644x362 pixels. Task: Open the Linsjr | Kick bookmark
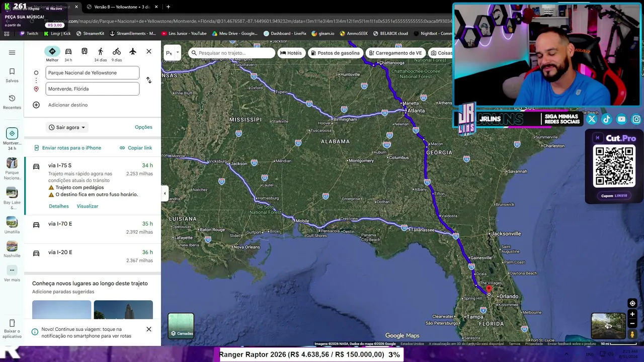(57, 34)
